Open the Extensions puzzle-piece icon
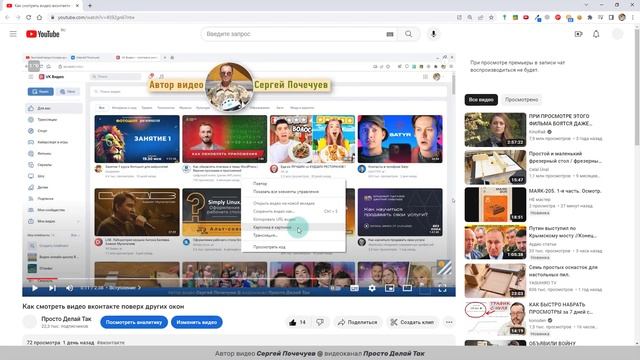 590,18
